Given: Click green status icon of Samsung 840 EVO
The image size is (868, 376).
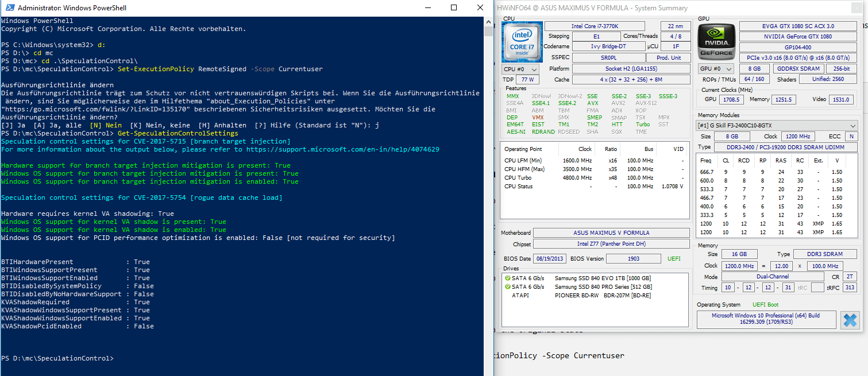Looking at the screenshot, I should pos(507,278).
